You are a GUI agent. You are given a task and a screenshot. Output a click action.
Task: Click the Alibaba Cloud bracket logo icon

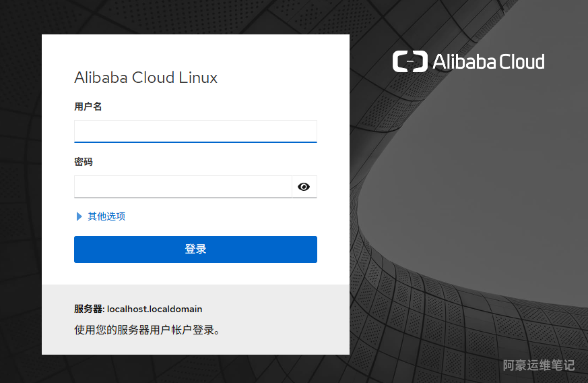pos(410,62)
